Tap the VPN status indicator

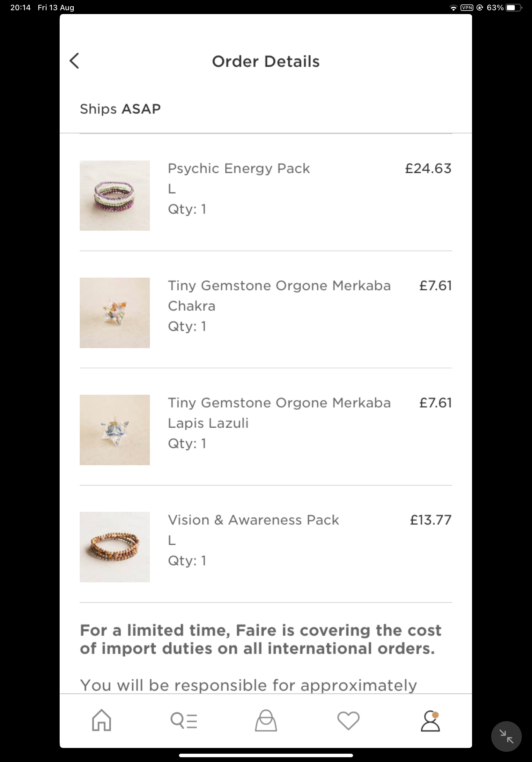coord(467,8)
